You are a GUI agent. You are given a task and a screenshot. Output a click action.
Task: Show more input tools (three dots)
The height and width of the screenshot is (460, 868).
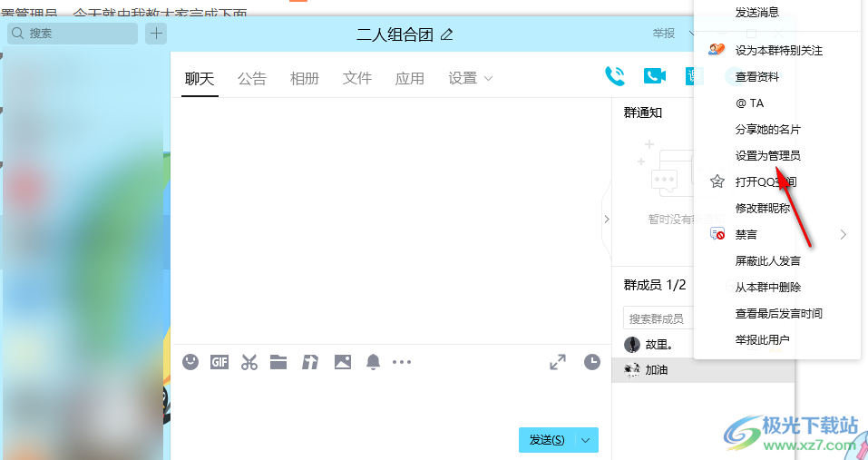(x=402, y=362)
